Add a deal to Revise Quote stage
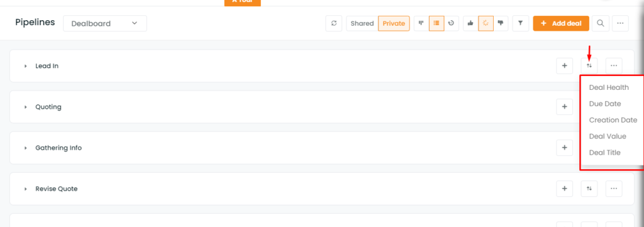 coord(564,189)
